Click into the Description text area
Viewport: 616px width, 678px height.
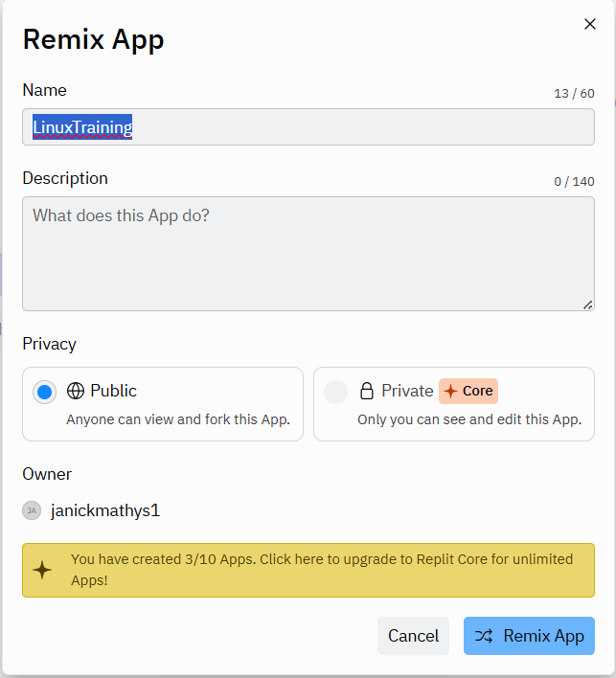(x=308, y=254)
